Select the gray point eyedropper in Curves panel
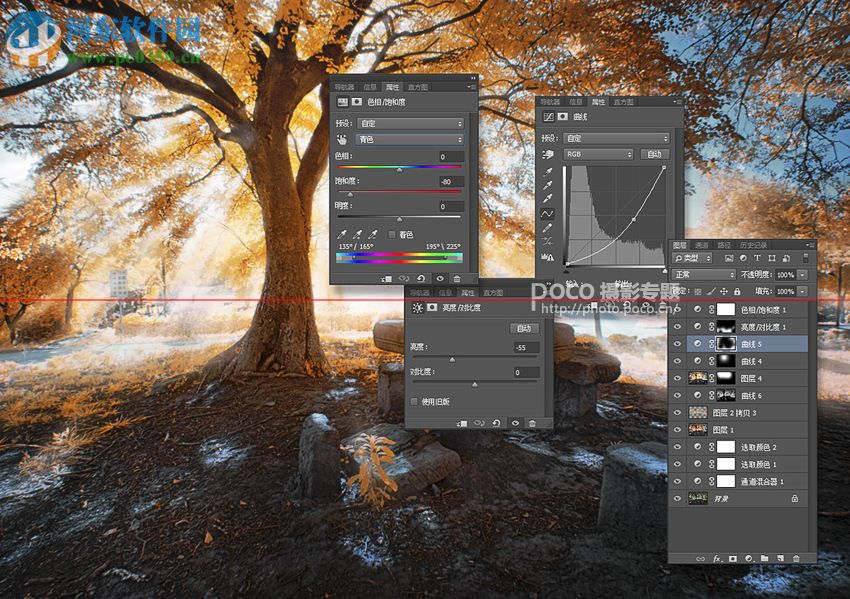 point(548,185)
